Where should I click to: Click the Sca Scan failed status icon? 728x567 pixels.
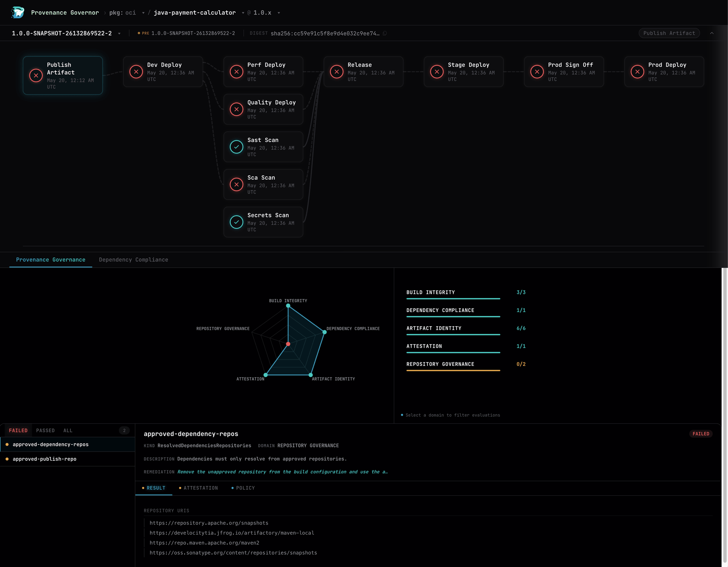(237, 184)
